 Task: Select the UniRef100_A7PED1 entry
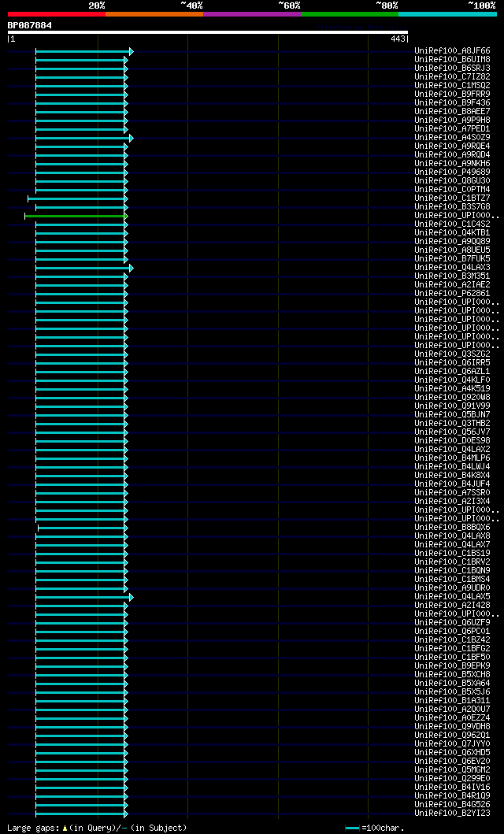point(453,128)
